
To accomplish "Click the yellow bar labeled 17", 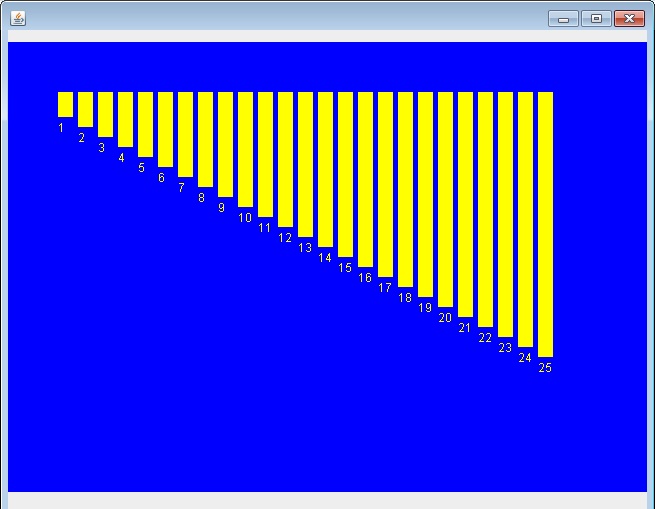I will click(385, 184).
